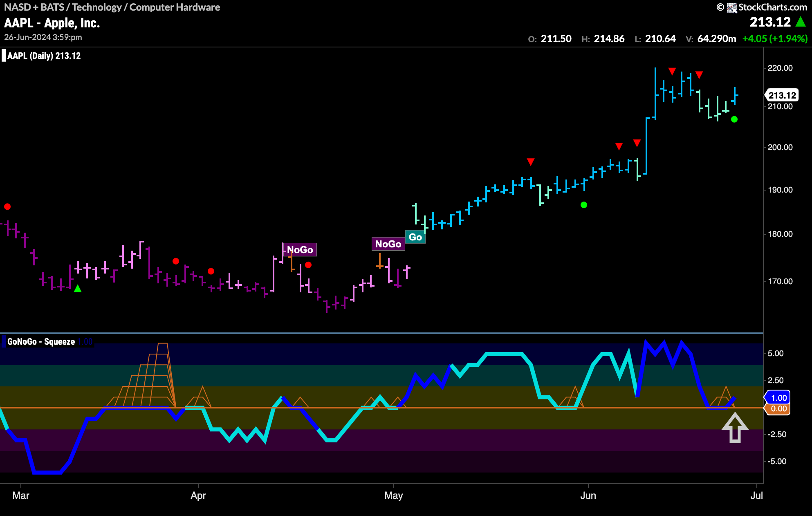Viewport: 812px width, 516px height.
Task: Click the low value 210.64
Action: point(660,39)
